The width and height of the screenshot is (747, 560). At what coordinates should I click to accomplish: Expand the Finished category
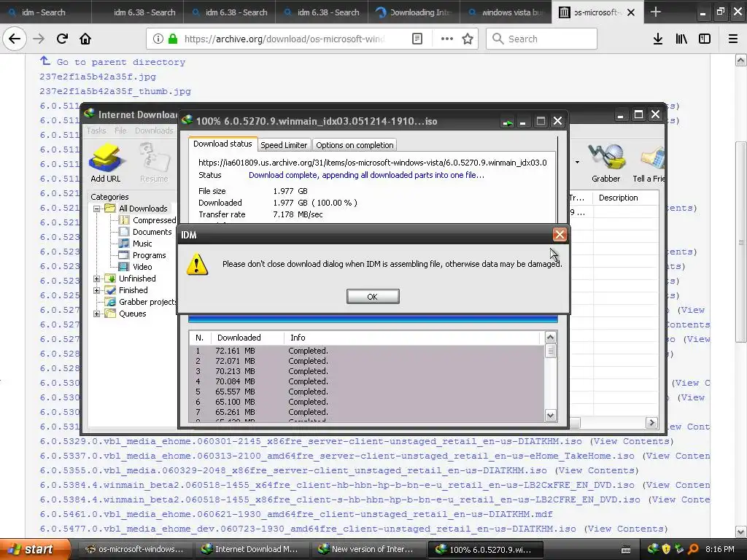tap(97, 290)
